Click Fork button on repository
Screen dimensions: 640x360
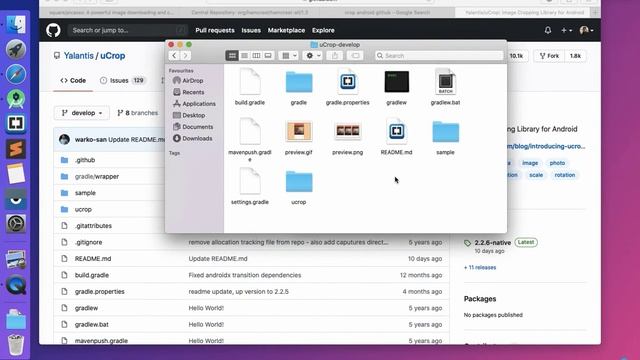point(549,56)
